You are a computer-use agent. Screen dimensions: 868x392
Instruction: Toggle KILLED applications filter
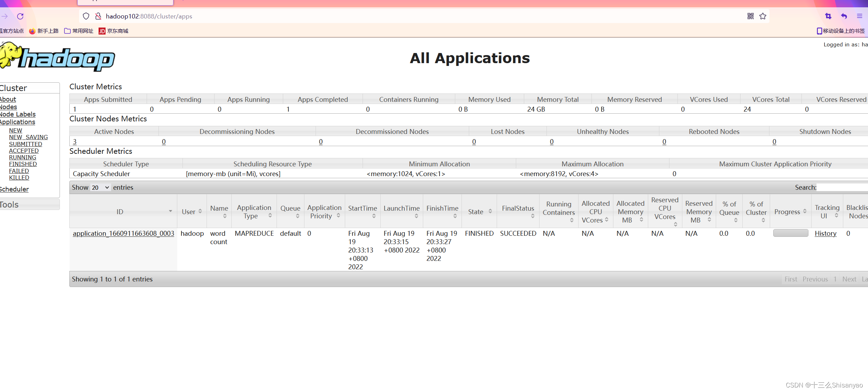(18, 178)
